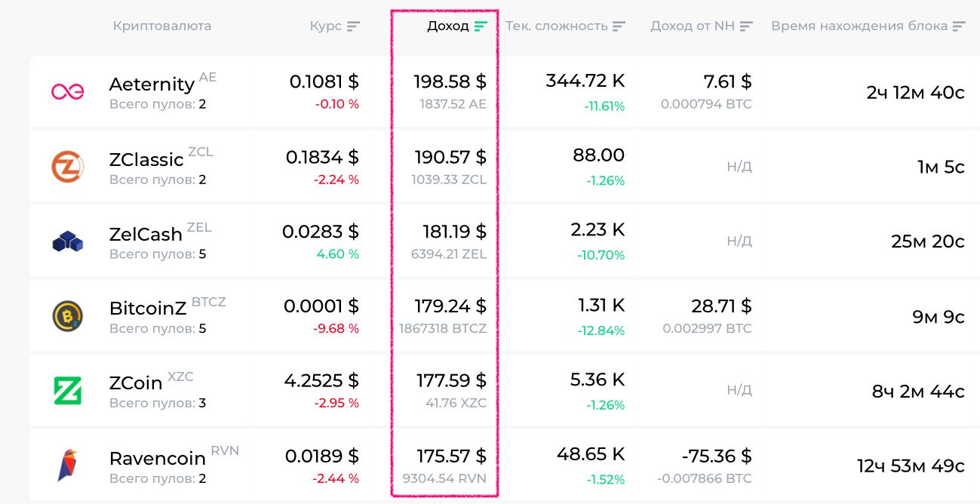Open the Aeternity coin name link

tap(152, 84)
